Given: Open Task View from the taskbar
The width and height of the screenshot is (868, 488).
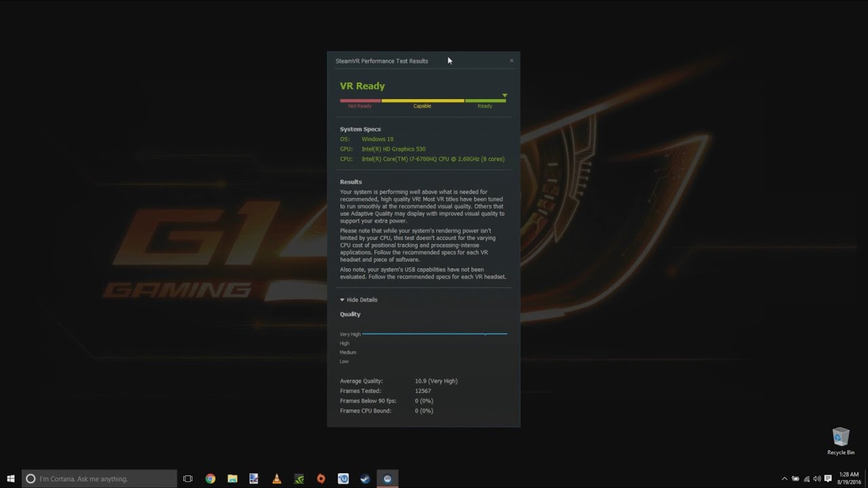Looking at the screenshot, I should [188, 479].
